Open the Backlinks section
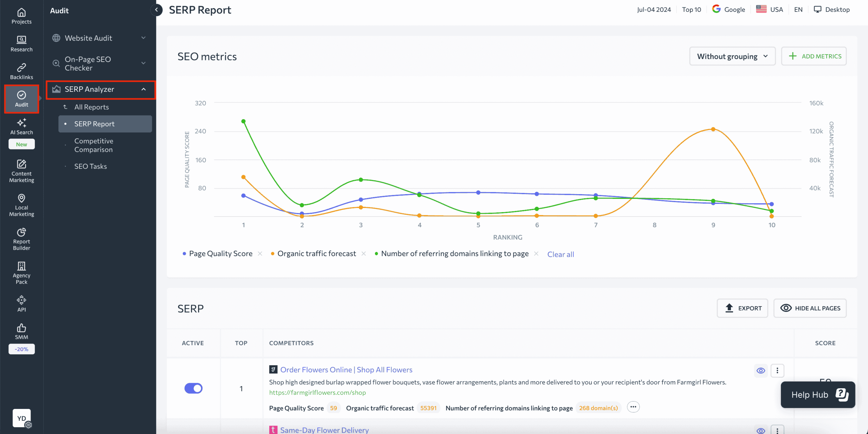Viewport: 868px width, 434px height. tap(21, 71)
